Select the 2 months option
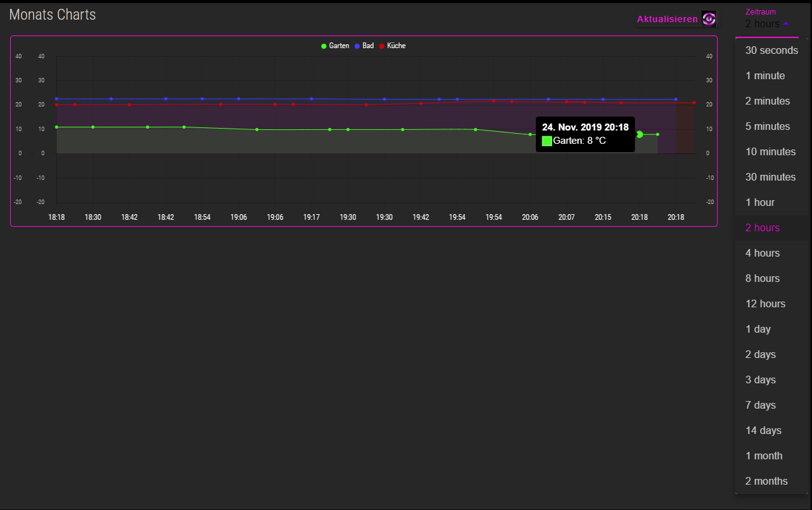The width and height of the screenshot is (812, 510). coord(771,481)
